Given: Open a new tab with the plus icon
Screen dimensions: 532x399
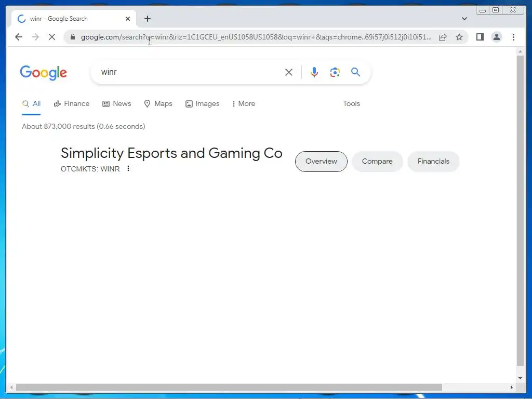Looking at the screenshot, I should coord(147,19).
